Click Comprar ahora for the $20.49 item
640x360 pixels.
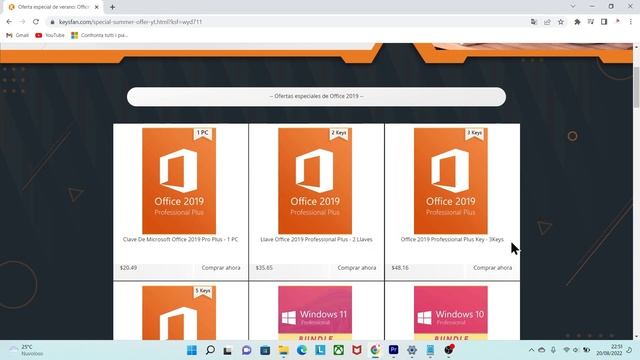pyautogui.click(x=221, y=268)
